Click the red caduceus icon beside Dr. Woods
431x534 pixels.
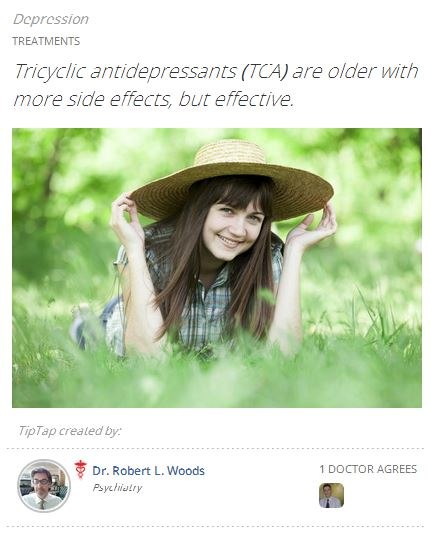pos(80,469)
